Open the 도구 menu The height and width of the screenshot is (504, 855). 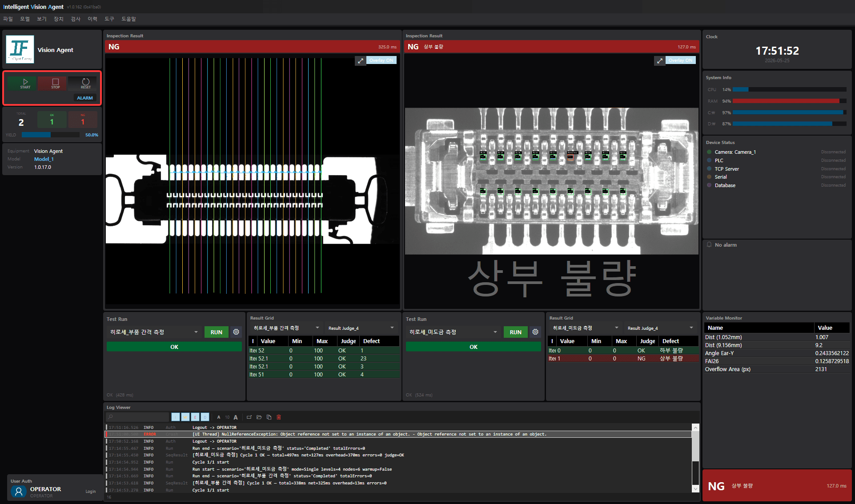(x=109, y=19)
